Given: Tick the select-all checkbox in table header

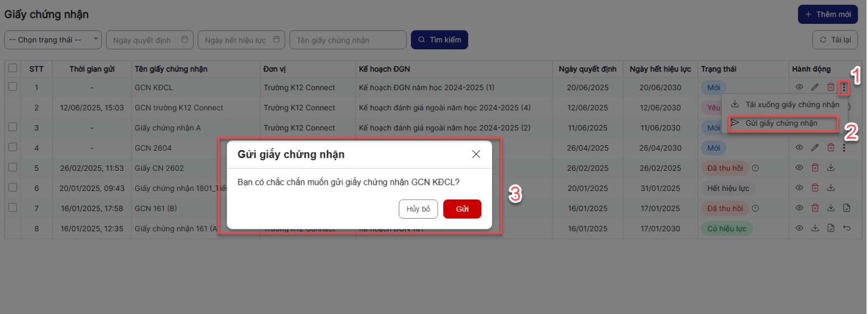Looking at the screenshot, I should [x=12, y=68].
